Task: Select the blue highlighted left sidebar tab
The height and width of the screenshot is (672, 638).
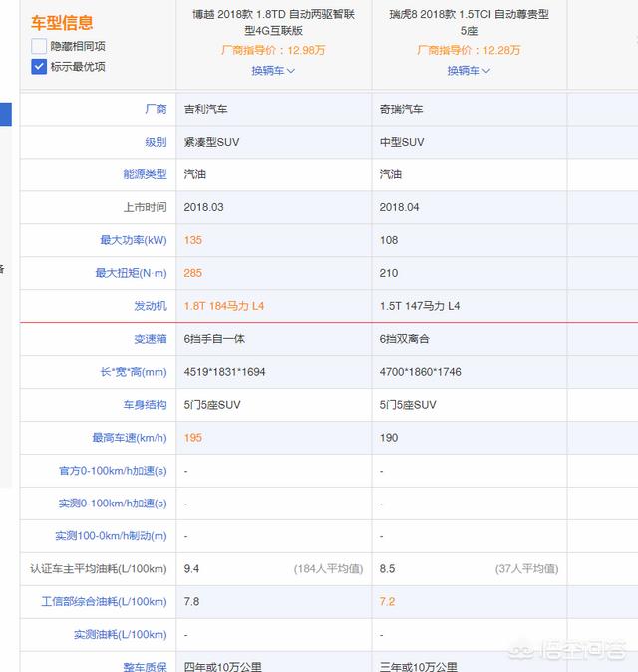Action: tap(5, 113)
